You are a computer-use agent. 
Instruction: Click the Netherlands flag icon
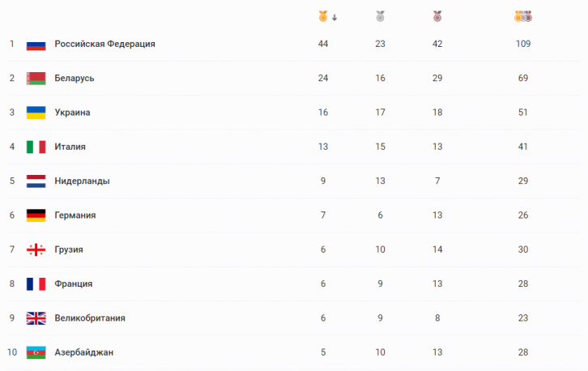coord(36,181)
